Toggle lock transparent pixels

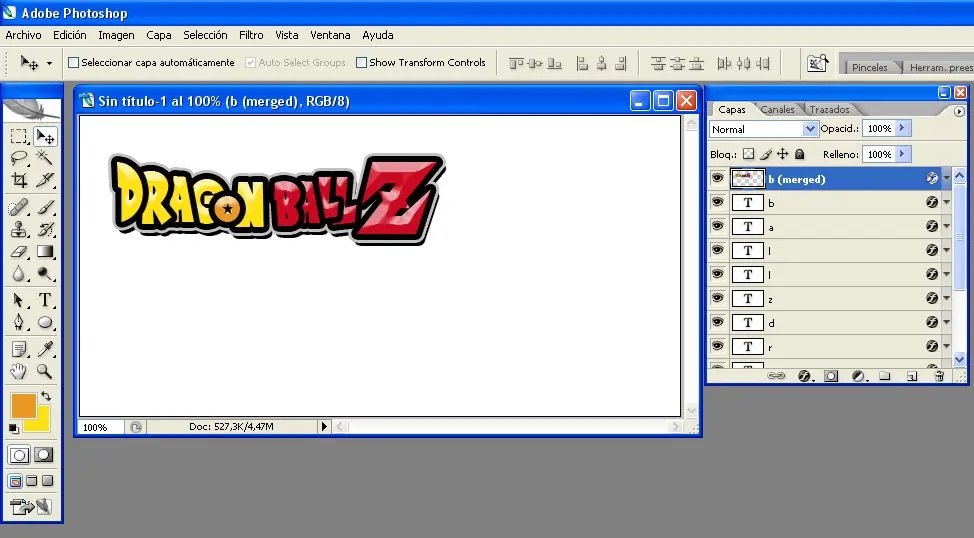(749, 154)
